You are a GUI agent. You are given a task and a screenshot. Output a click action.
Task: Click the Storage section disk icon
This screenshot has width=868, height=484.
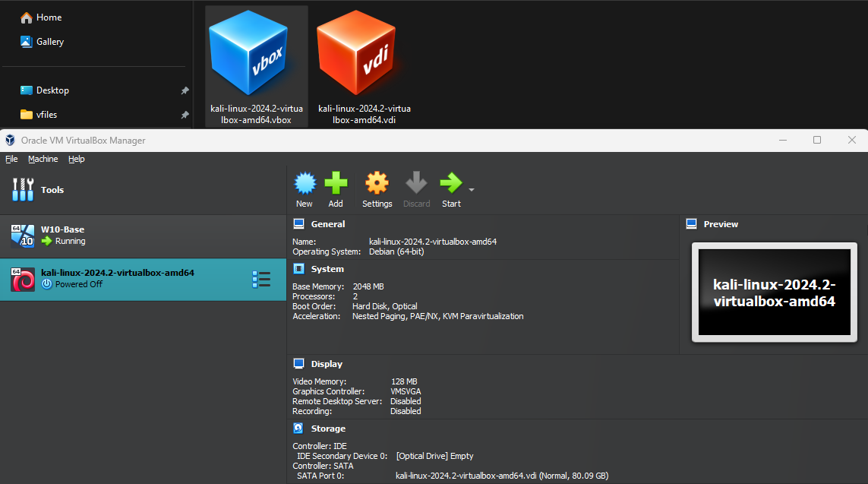pos(298,428)
